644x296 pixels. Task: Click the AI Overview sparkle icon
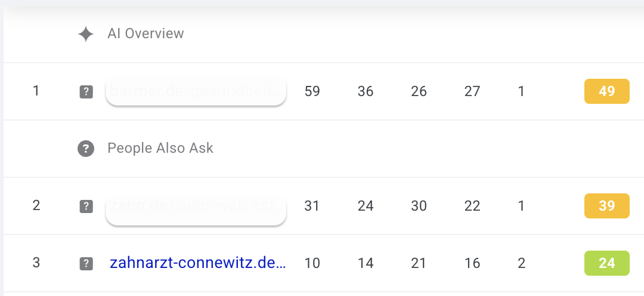86,34
